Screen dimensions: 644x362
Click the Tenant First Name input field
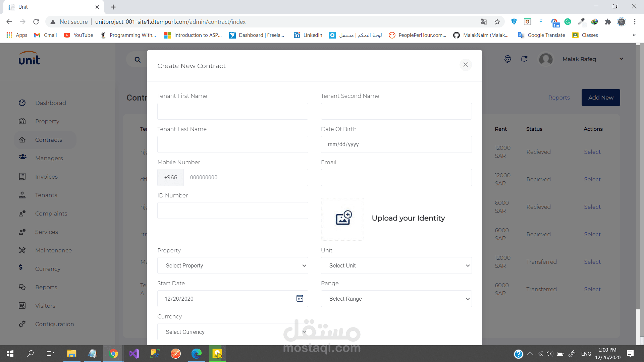[x=232, y=111]
